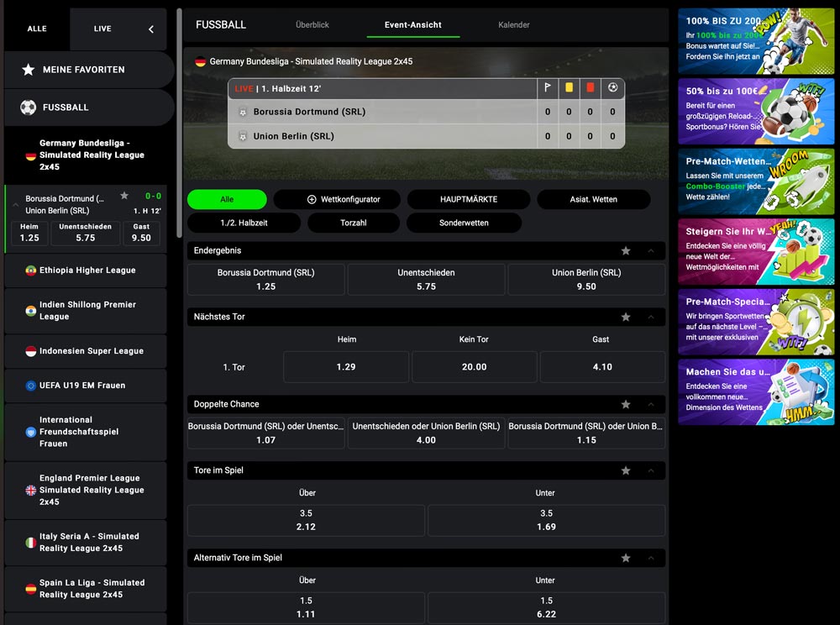
Task: Click Union Berlin team crest in scoreboard
Action: click(x=243, y=137)
